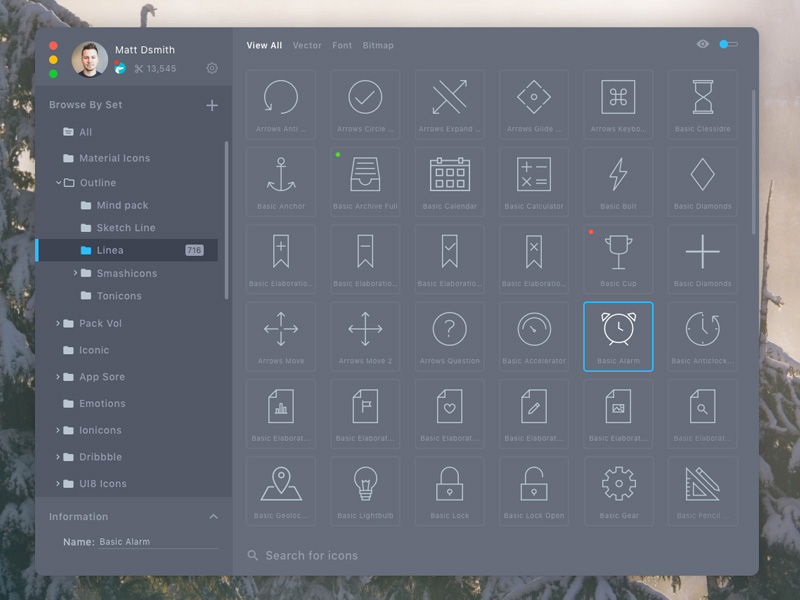The height and width of the screenshot is (600, 800).
Task: Open the Font tab
Action: click(x=342, y=45)
